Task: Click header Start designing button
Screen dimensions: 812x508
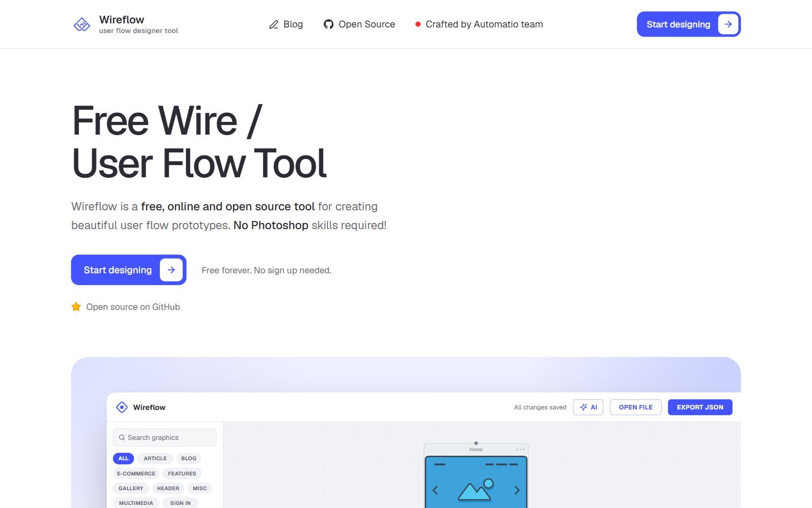Action: (689, 24)
